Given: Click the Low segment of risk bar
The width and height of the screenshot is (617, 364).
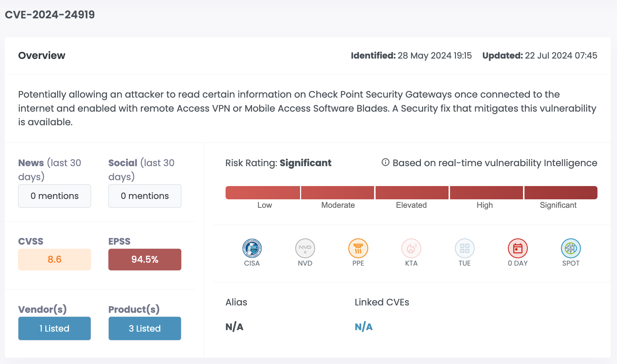Looking at the screenshot, I should pyautogui.click(x=263, y=193).
